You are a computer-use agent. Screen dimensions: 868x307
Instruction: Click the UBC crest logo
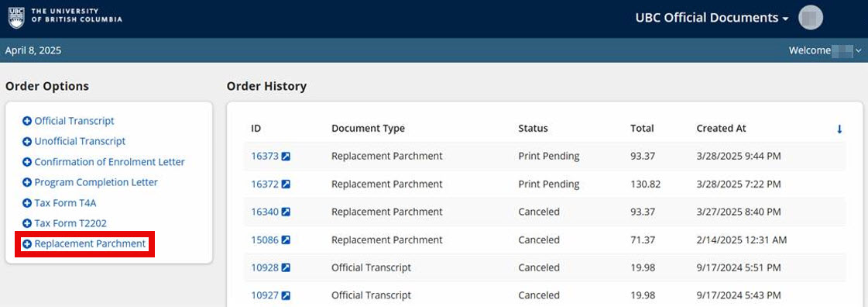[x=16, y=17]
